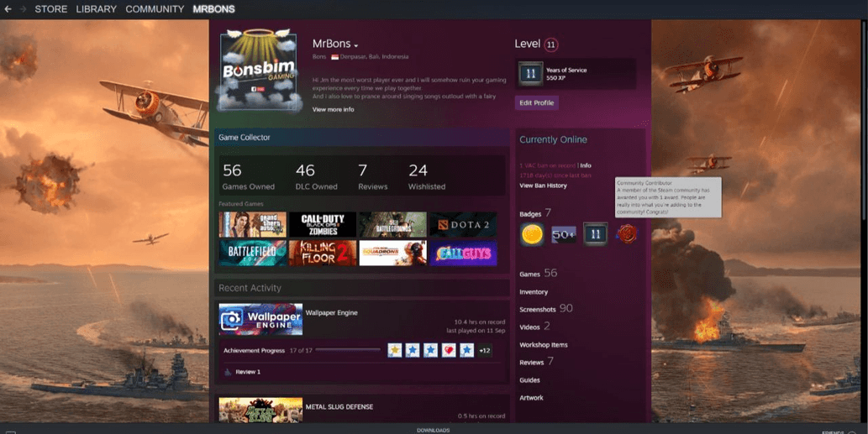Viewport: 868px width, 434px height.
Task: Click 46 DLC Owned stat
Action: pyautogui.click(x=316, y=177)
